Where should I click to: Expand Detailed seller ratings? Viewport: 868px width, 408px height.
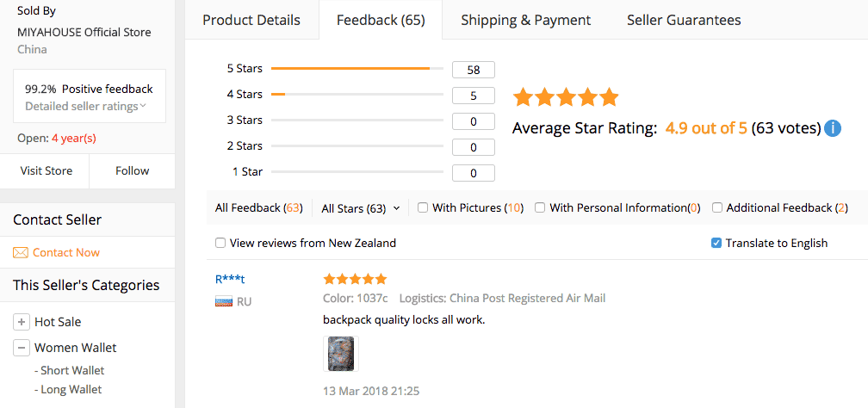[x=85, y=106]
